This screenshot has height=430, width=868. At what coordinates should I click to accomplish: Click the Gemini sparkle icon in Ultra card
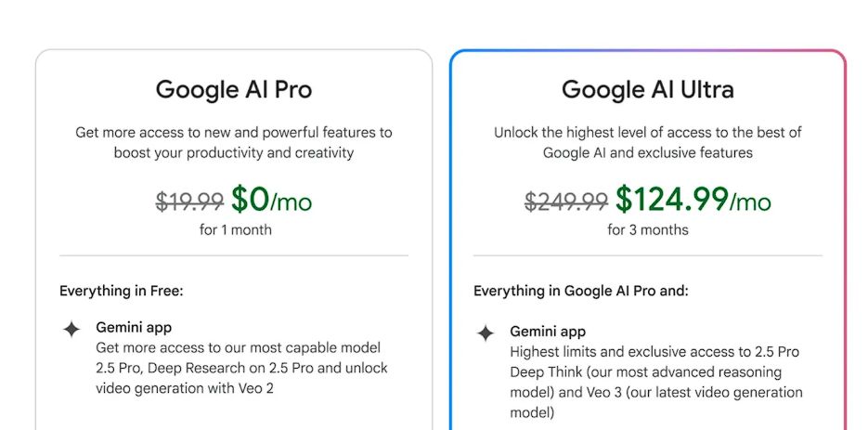coord(486,332)
